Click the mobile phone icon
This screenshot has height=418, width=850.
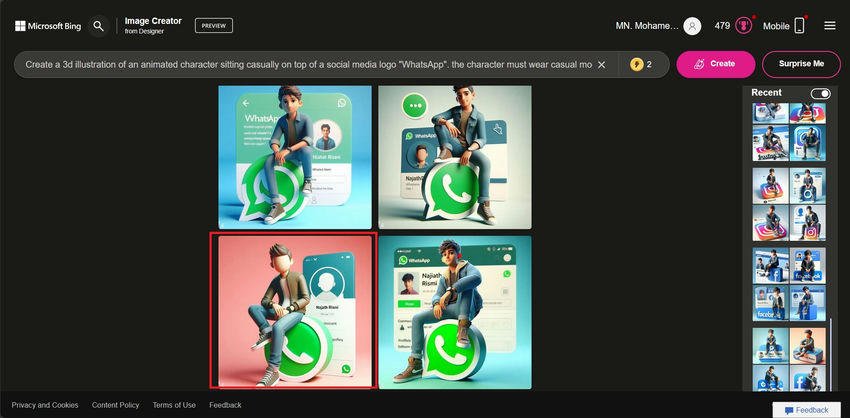[800, 25]
